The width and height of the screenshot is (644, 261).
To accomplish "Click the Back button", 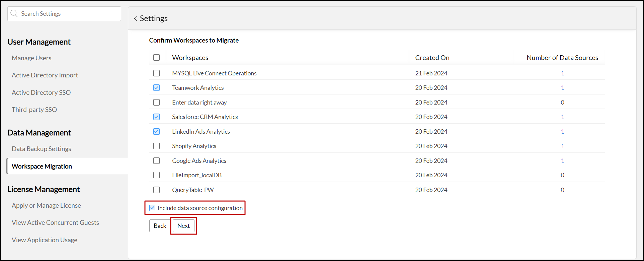I will (160, 226).
